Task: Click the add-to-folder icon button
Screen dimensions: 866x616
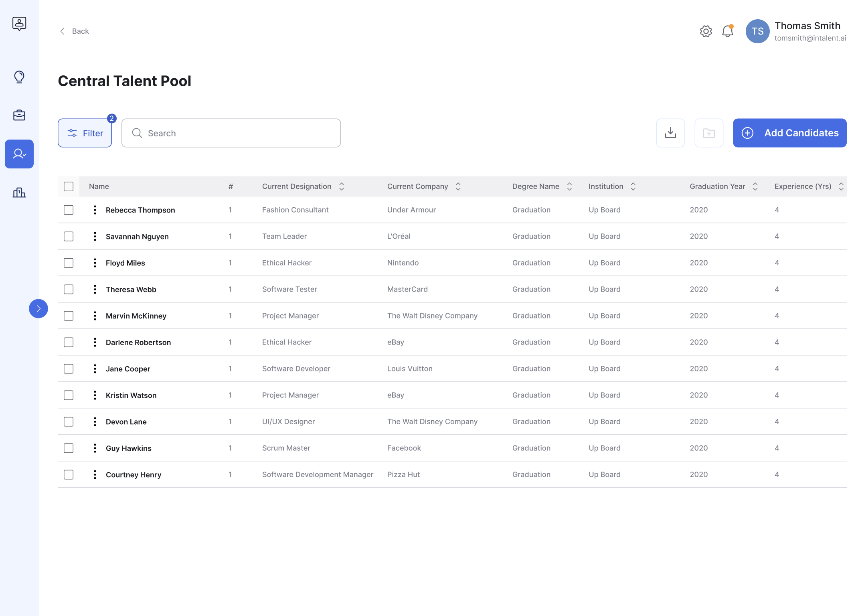Action: (709, 133)
